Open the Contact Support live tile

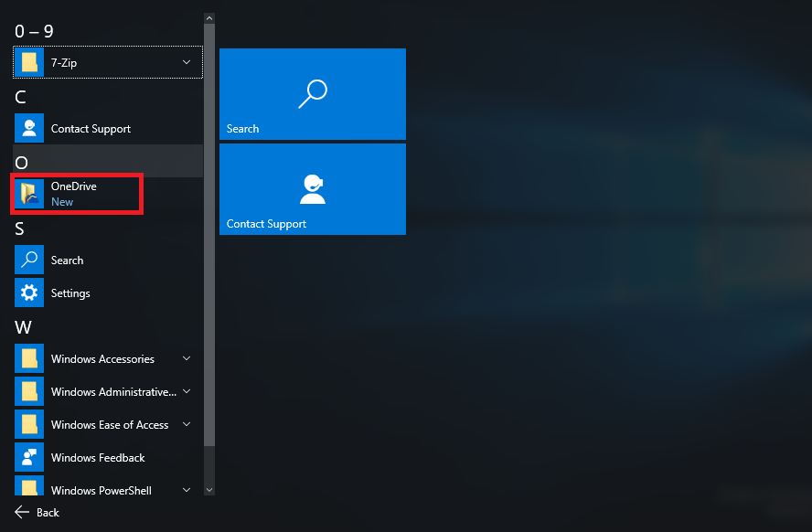tap(312, 189)
